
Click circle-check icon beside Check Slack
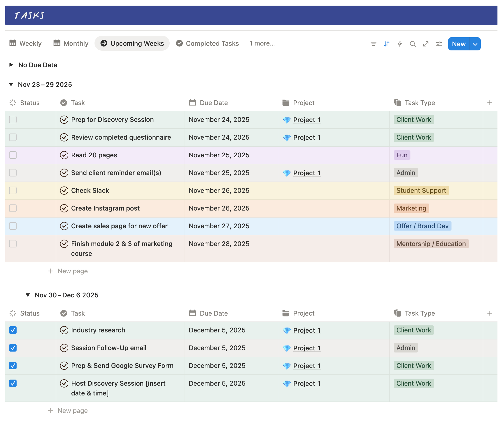tap(64, 191)
